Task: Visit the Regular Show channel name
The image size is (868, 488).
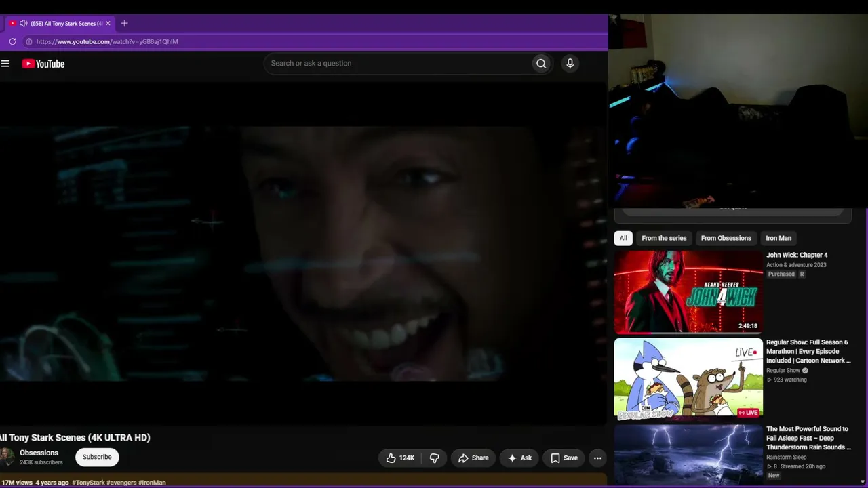Action: tap(783, 371)
